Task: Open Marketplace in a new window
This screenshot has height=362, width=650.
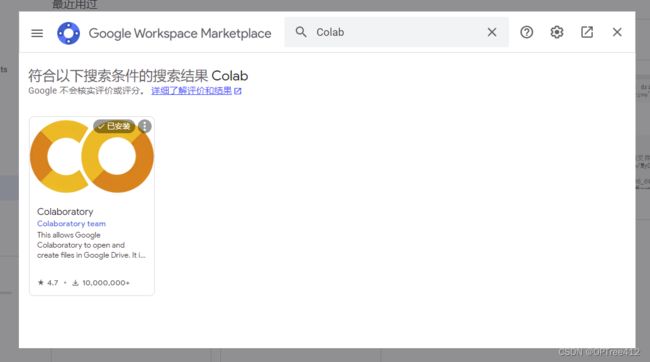Action: click(587, 32)
